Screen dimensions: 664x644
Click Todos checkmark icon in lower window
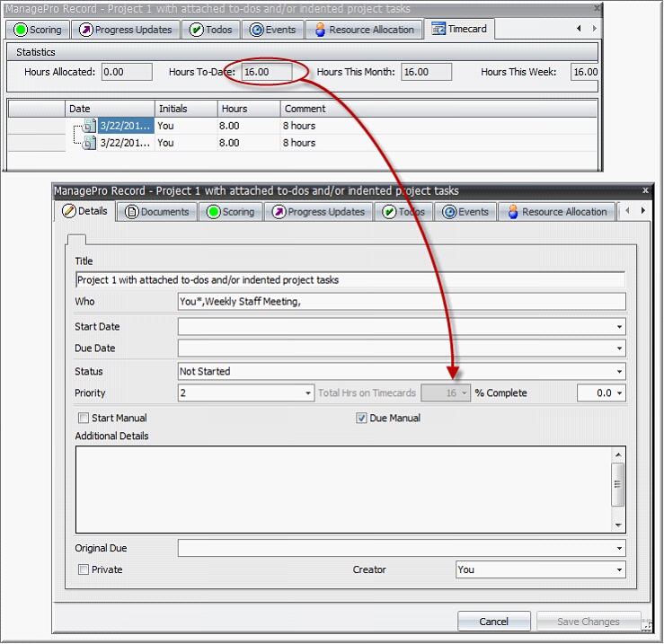click(389, 212)
